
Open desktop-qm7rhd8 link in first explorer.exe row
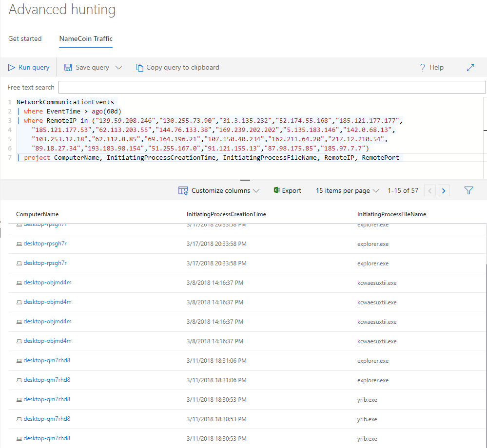point(47,360)
